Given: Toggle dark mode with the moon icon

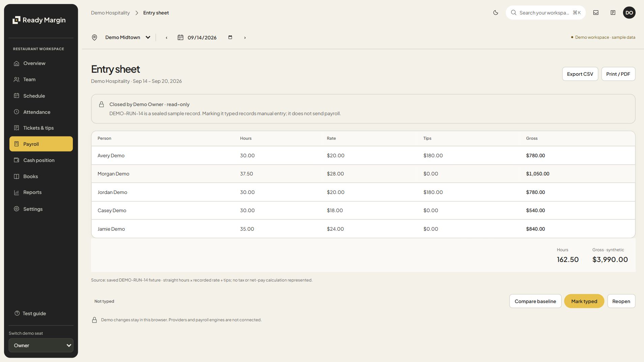Looking at the screenshot, I should pyautogui.click(x=496, y=13).
